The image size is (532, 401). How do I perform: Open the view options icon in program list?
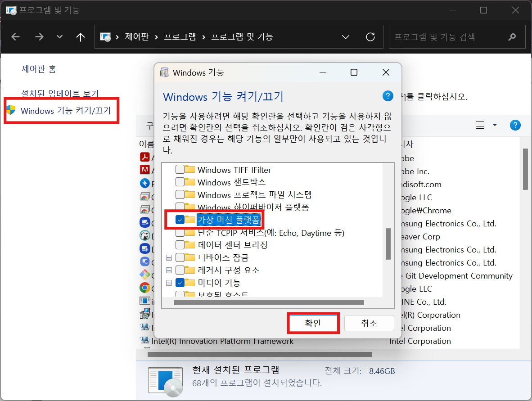480,125
